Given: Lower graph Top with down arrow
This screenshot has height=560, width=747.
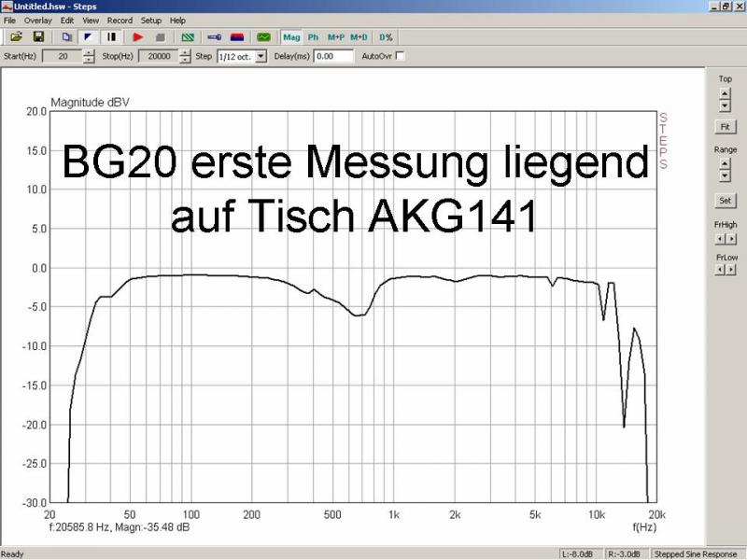Looking at the screenshot, I should (725, 105).
